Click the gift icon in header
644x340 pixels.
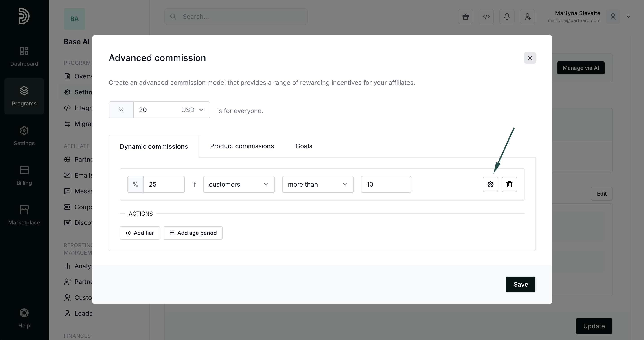coord(465,17)
